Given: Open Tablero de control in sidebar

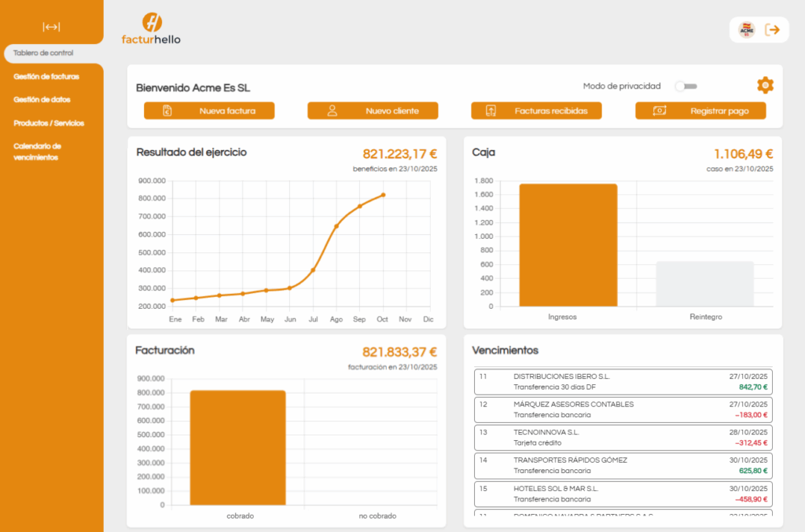Looking at the screenshot, I should pyautogui.click(x=43, y=53).
